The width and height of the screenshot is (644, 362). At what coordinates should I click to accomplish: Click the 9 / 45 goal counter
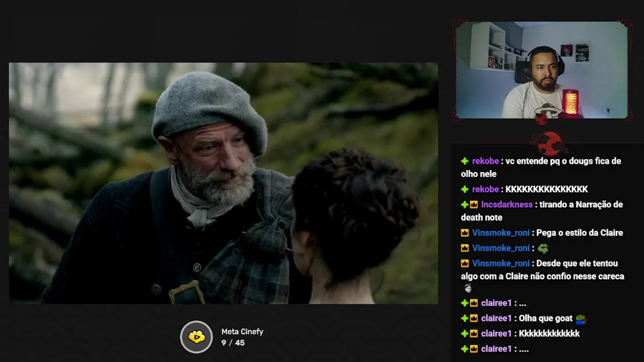[233, 343]
